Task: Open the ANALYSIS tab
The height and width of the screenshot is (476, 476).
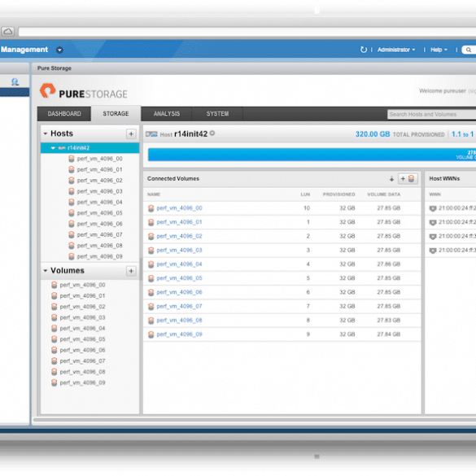Action: pyautogui.click(x=166, y=114)
